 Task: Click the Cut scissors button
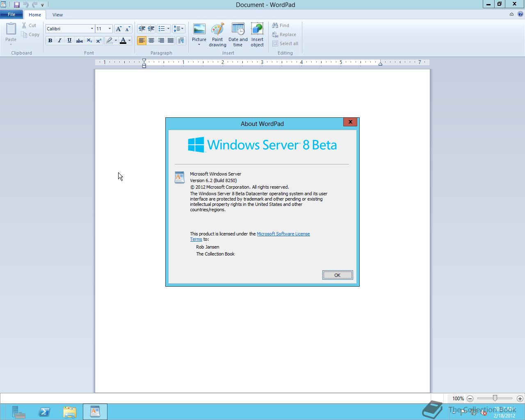click(x=29, y=25)
